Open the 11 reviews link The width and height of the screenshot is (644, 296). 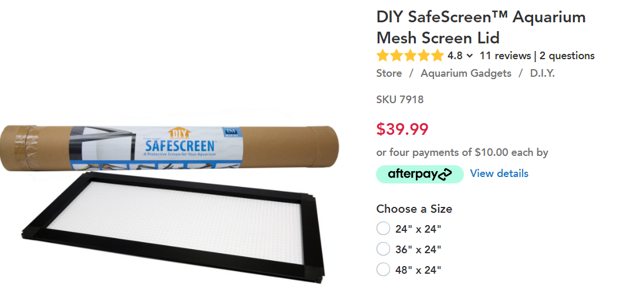point(505,56)
